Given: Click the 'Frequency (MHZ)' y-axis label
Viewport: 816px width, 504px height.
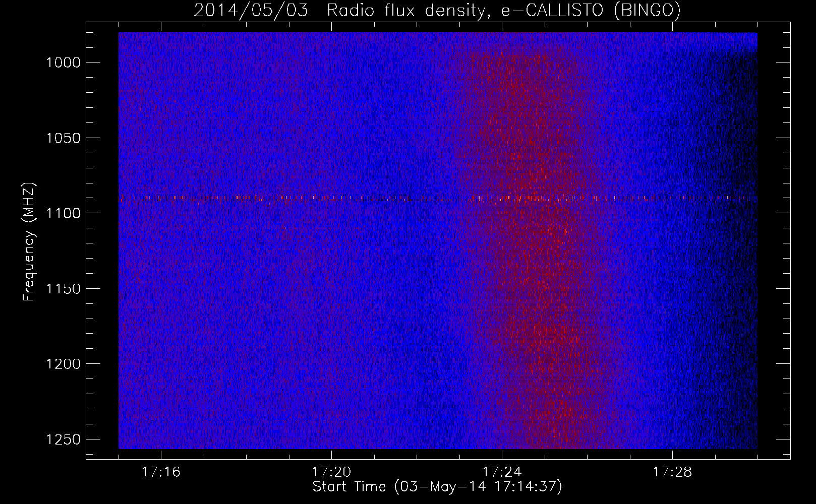Looking at the screenshot, I should pos(29,242).
